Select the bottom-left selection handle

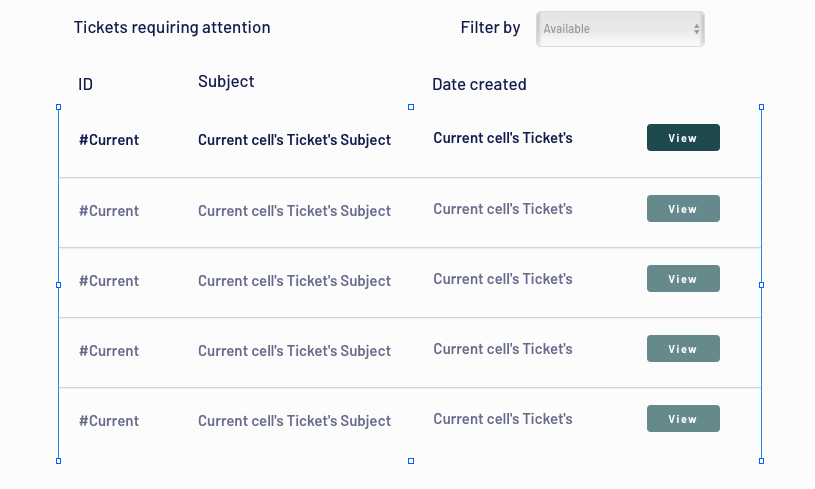coord(59,461)
